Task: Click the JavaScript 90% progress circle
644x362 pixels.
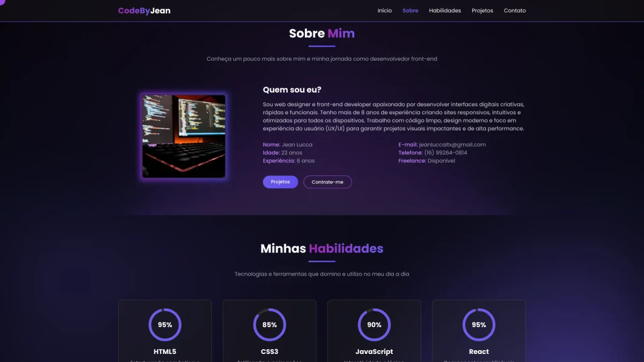Action: (374, 324)
